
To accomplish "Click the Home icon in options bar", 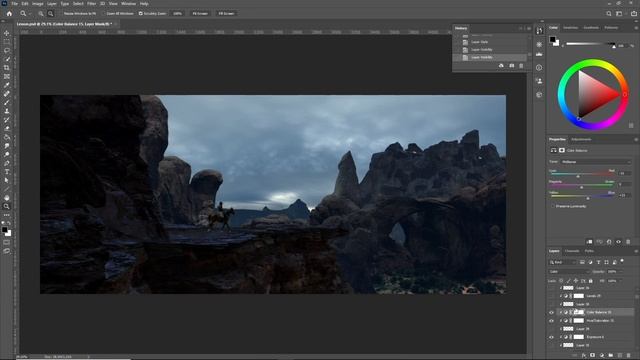I will (9, 13).
